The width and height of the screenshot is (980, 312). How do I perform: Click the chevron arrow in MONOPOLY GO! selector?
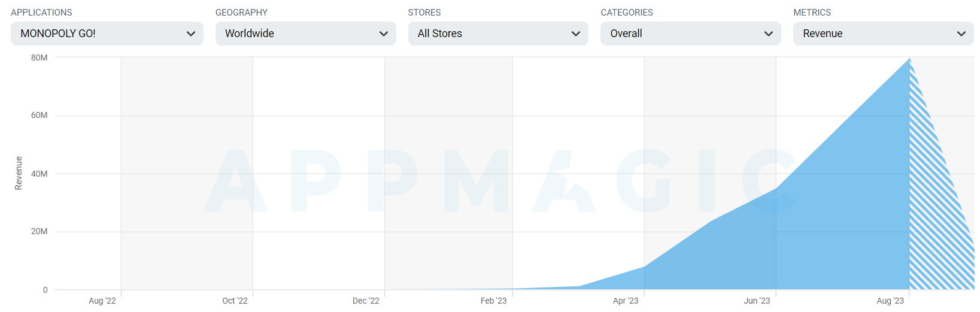coord(191,34)
